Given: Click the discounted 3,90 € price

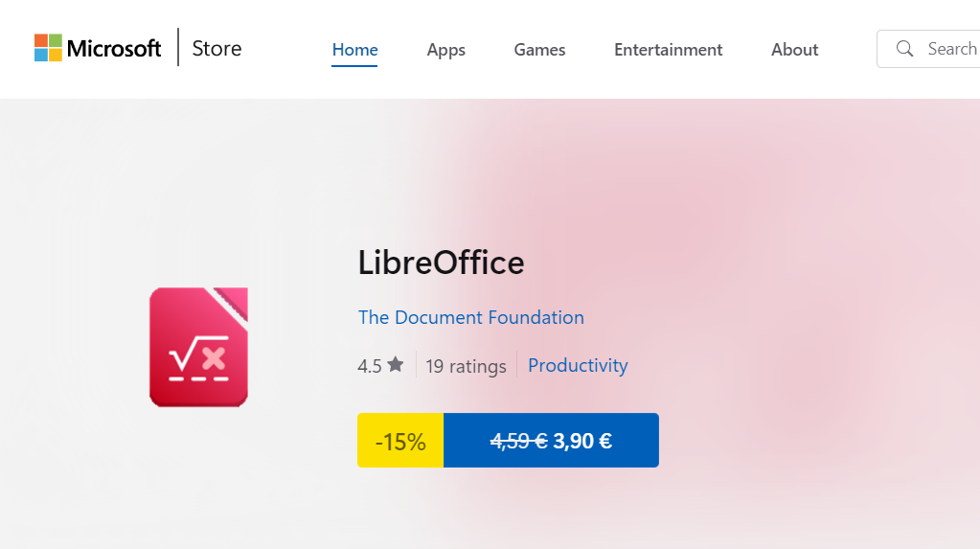Looking at the screenshot, I should click(x=582, y=441).
